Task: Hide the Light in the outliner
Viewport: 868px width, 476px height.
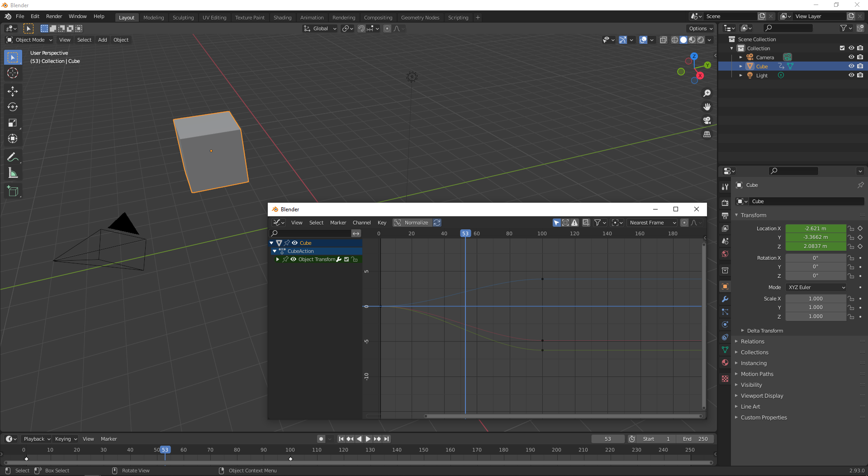Action: pos(851,75)
